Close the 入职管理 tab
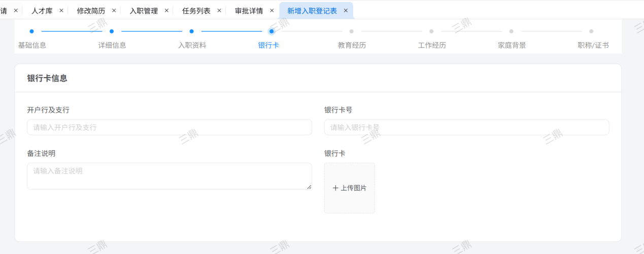644x254 pixels. (x=166, y=11)
